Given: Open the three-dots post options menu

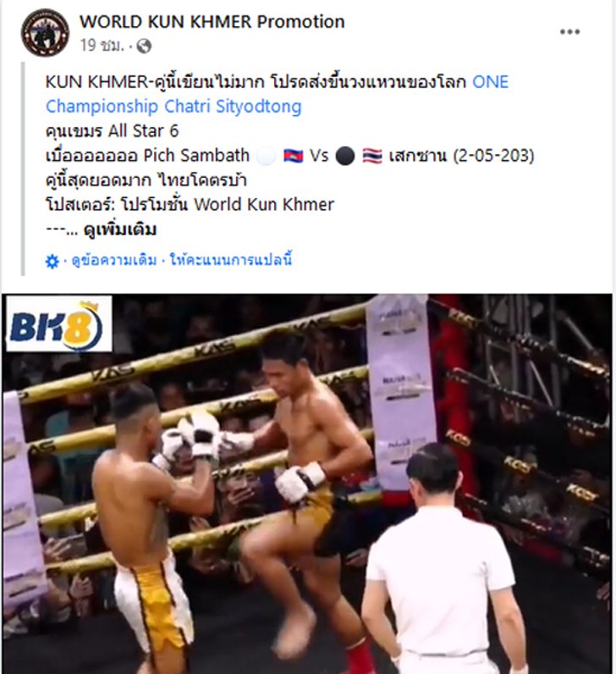Looking at the screenshot, I should tap(569, 32).
